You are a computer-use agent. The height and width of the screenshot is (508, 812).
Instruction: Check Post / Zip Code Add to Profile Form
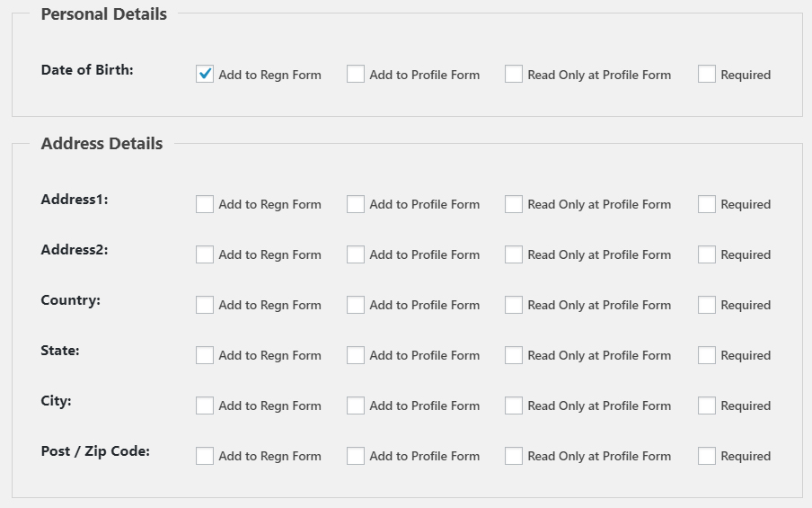click(x=356, y=456)
